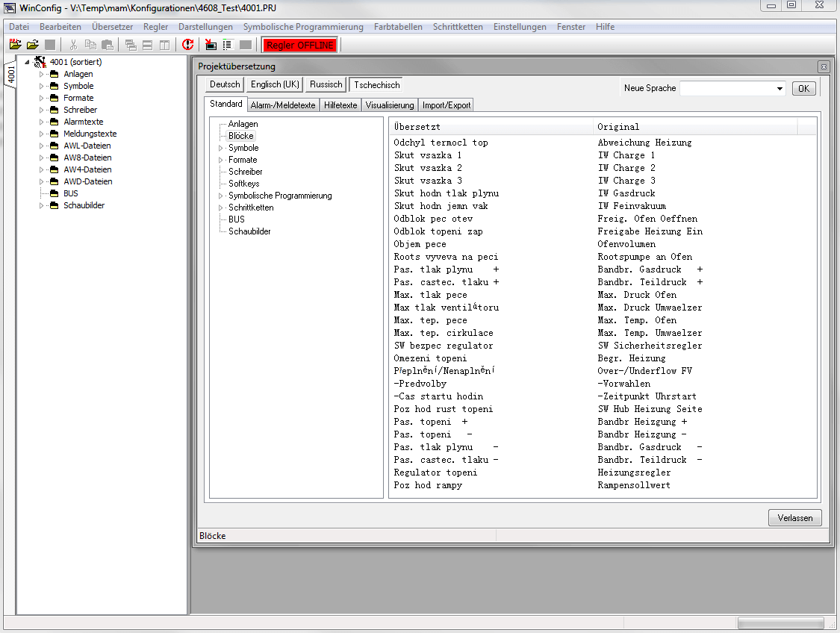Open the Neue Sprache dropdown
Image resolution: width=840 pixels, height=633 pixels.
pos(780,88)
